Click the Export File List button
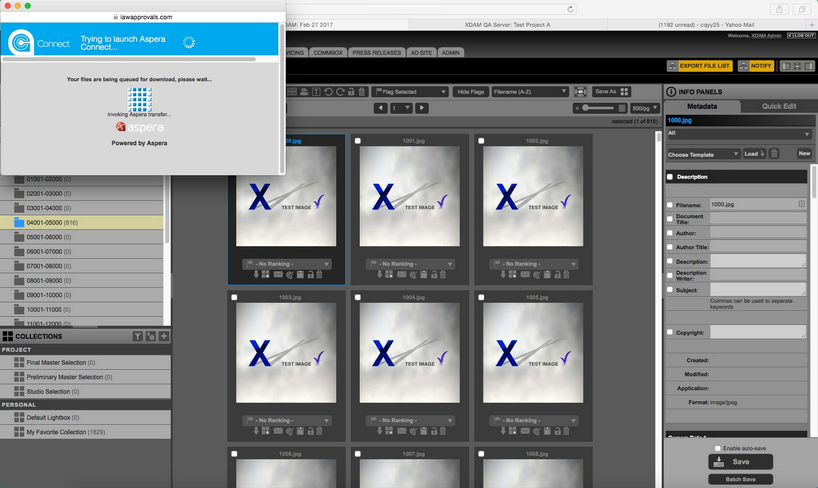 pyautogui.click(x=704, y=66)
